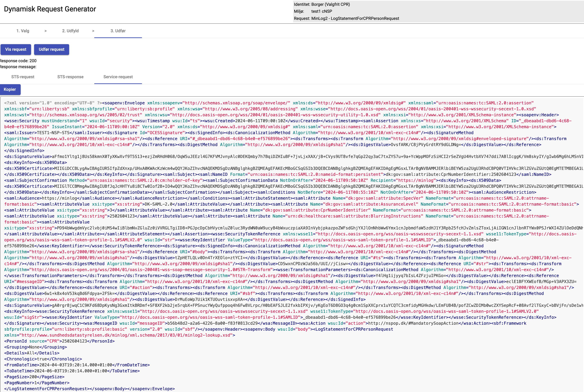
Task: Click the PageSize line in XML
Action: [x=34, y=377]
